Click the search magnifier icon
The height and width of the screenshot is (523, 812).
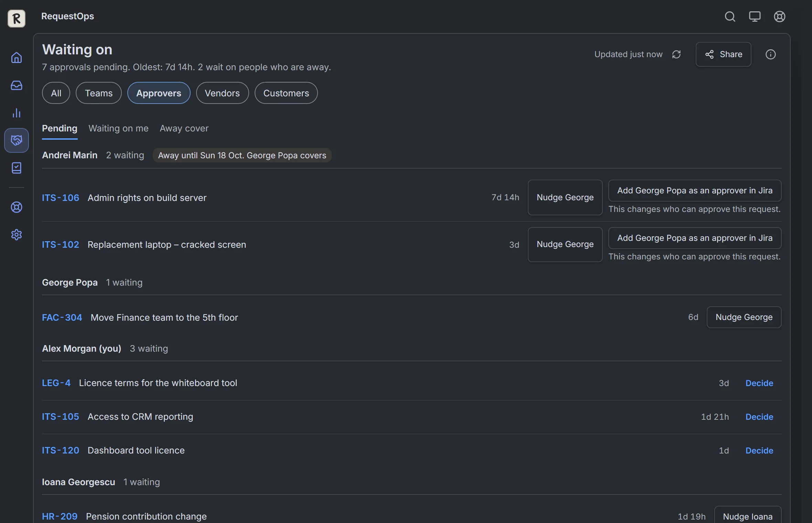coord(730,17)
